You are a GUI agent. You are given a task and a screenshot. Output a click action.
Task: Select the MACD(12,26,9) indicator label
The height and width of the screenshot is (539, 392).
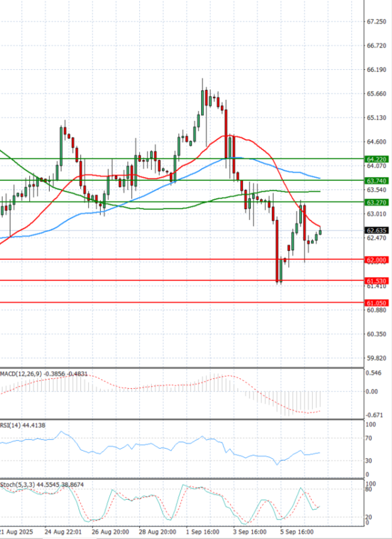point(44,373)
